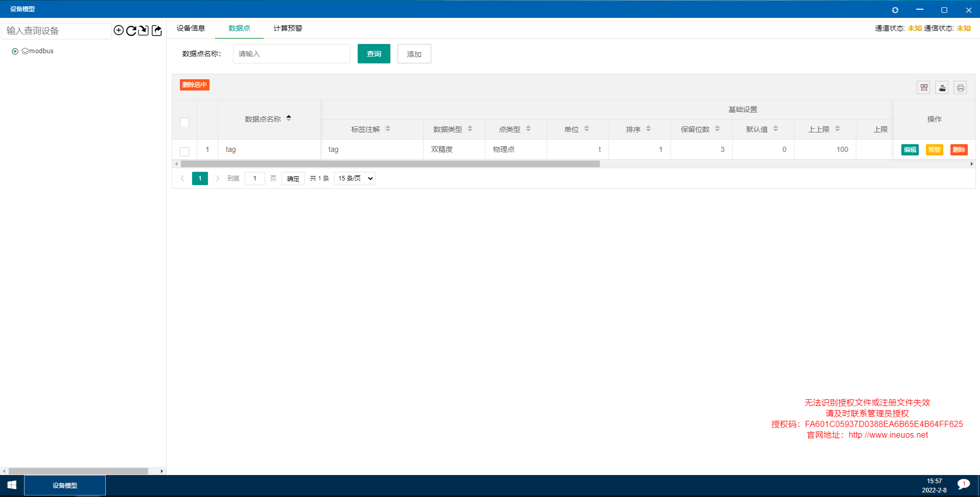Click the yellow 预警 button in tag row

pyautogui.click(x=935, y=150)
